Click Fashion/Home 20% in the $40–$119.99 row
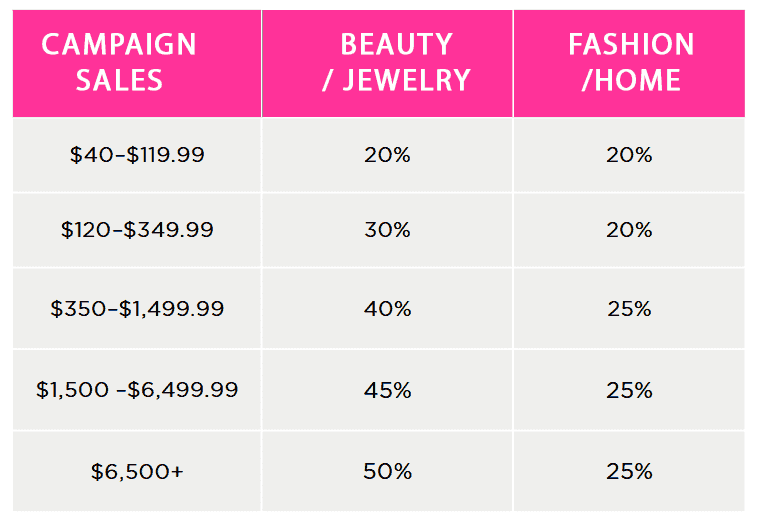Viewport: 768px width, 527px height. click(629, 155)
